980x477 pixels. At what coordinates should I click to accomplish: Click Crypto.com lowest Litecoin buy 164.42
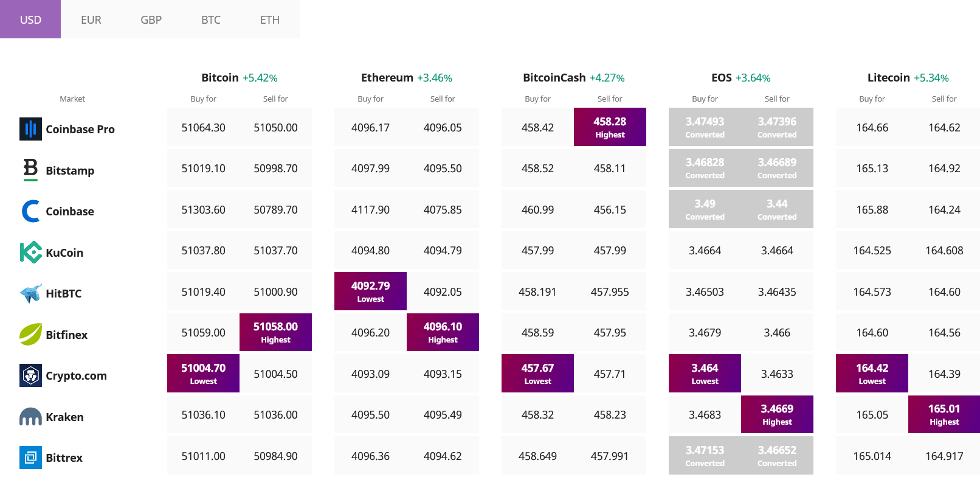coord(872,374)
